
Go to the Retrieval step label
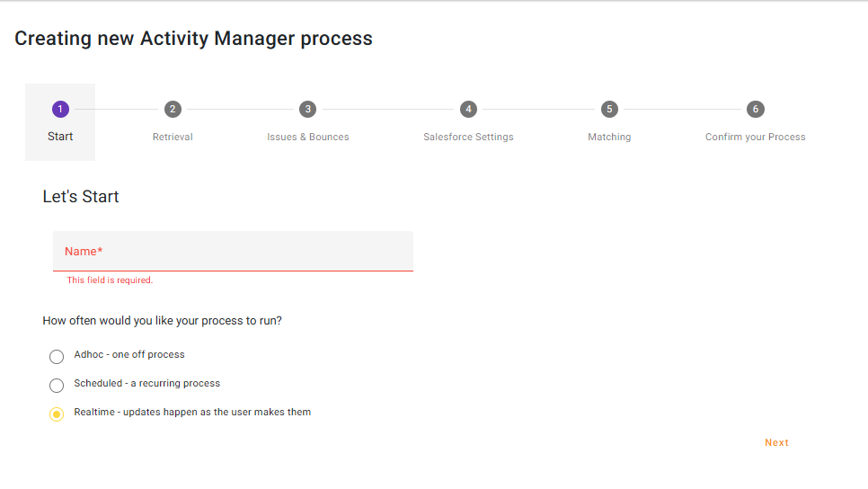pos(173,138)
